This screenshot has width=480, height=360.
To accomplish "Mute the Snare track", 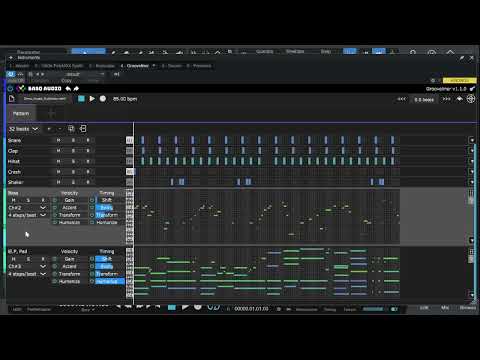I will point(58,141).
